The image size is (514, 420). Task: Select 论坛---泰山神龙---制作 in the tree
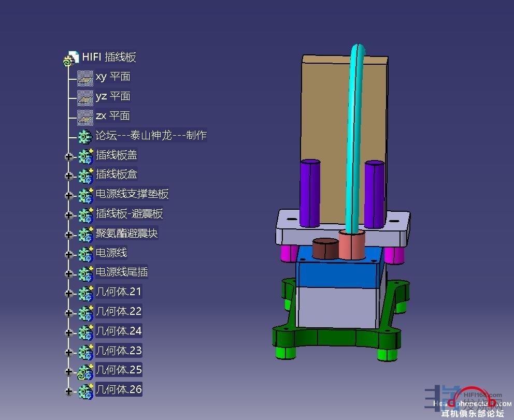pyautogui.click(x=151, y=136)
